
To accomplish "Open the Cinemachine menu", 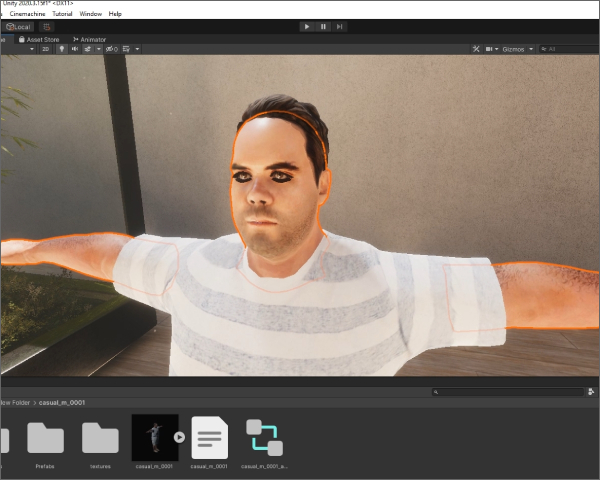I will (x=27, y=14).
